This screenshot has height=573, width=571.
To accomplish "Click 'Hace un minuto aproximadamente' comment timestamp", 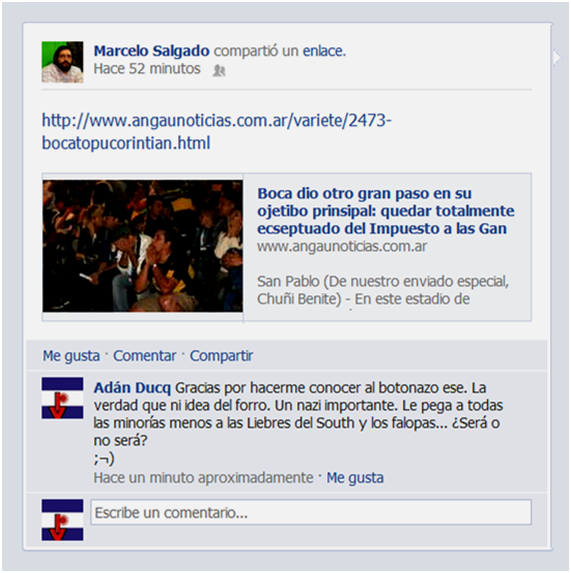I will pyautogui.click(x=203, y=478).
